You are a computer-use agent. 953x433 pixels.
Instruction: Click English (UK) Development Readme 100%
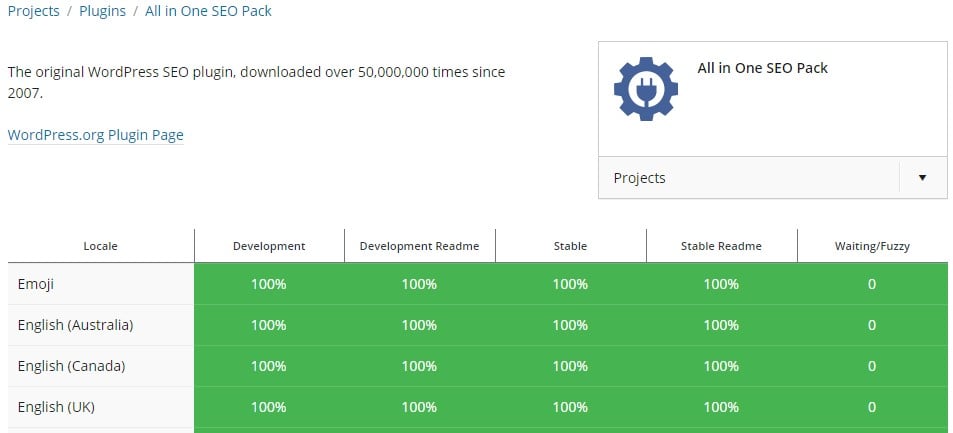(419, 407)
